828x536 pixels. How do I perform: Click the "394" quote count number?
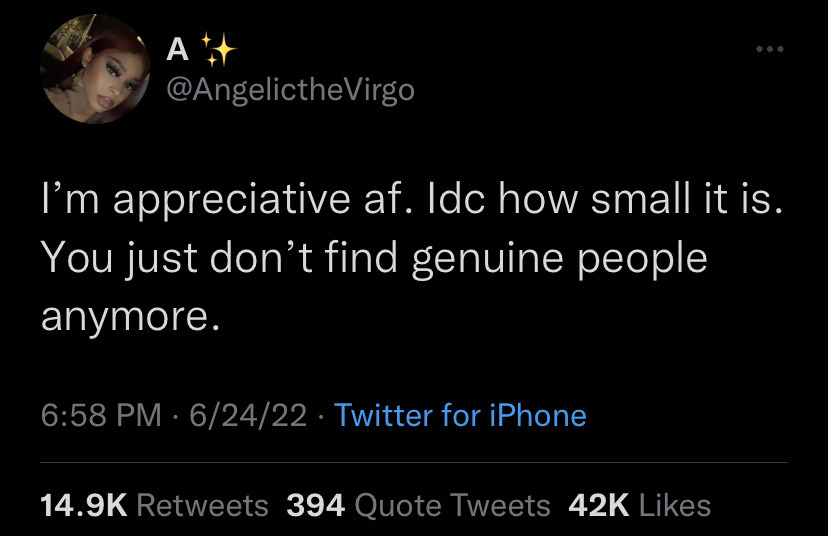click(316, 505)
